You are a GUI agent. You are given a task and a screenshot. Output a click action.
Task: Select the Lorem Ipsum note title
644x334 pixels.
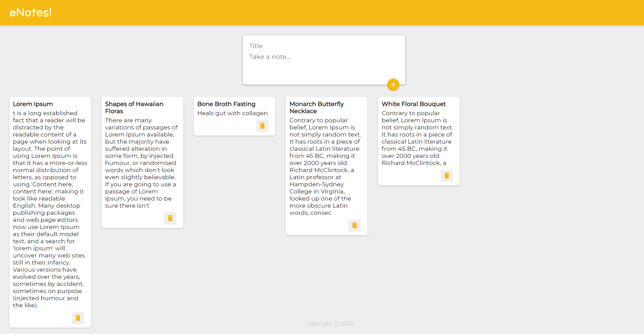click(x=33, y=104)
